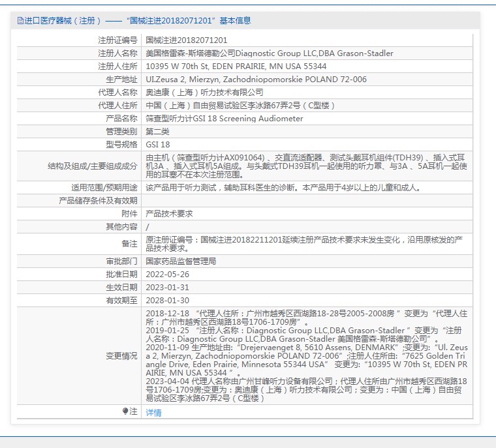Image resolution: width=496 pixels, height=448 pixels.
Task: Click approval date 2022-05-26
Action: (167, 274)
